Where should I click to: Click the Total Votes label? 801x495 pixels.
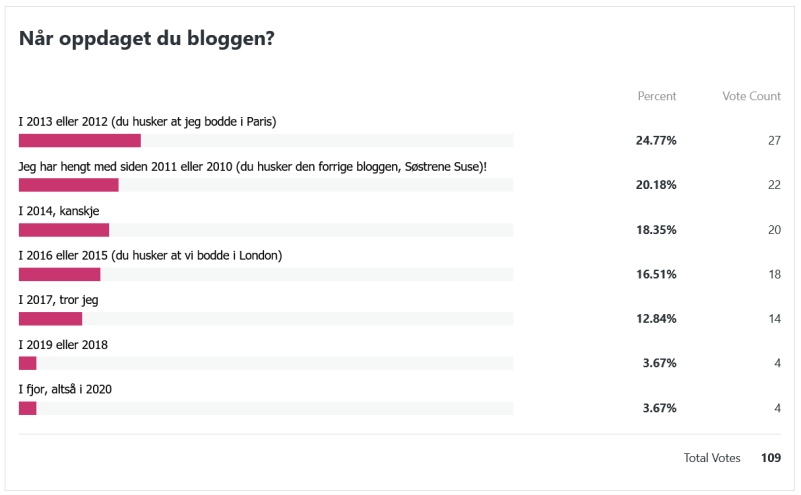712,458
